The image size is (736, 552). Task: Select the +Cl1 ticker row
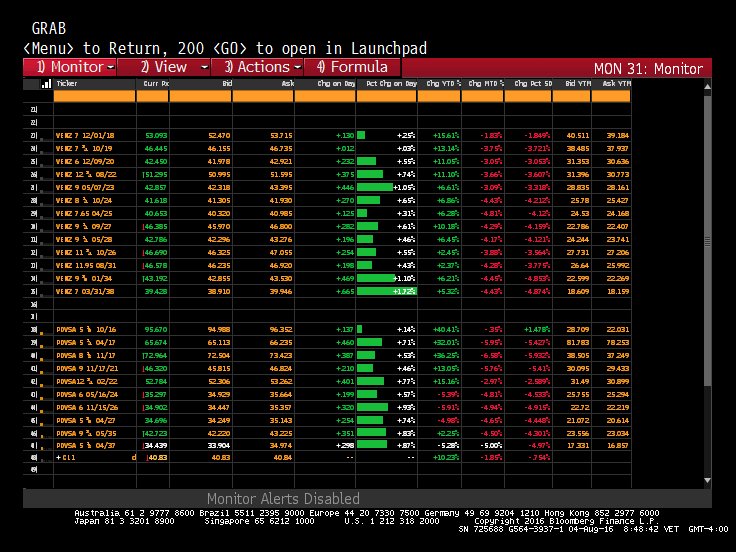pos(66,458)
